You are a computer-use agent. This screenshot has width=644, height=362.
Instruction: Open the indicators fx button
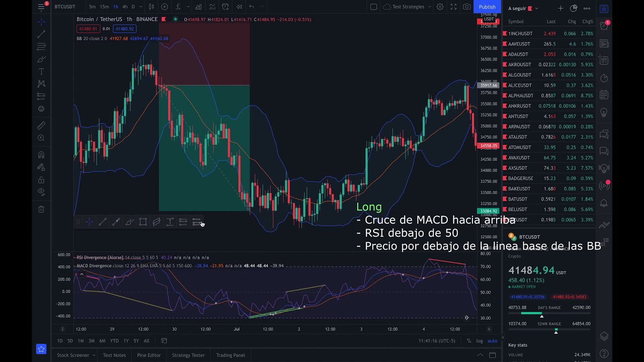[178, 7]
